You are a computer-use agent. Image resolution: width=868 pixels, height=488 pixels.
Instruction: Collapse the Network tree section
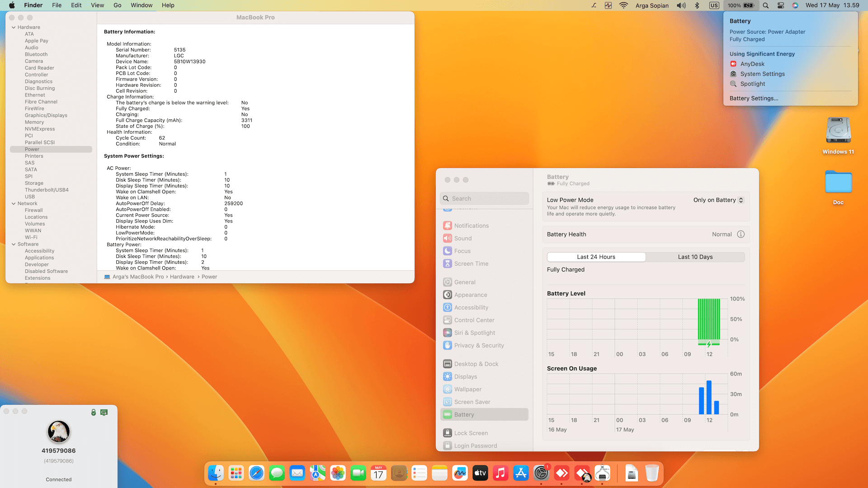[x=14, y=203]
